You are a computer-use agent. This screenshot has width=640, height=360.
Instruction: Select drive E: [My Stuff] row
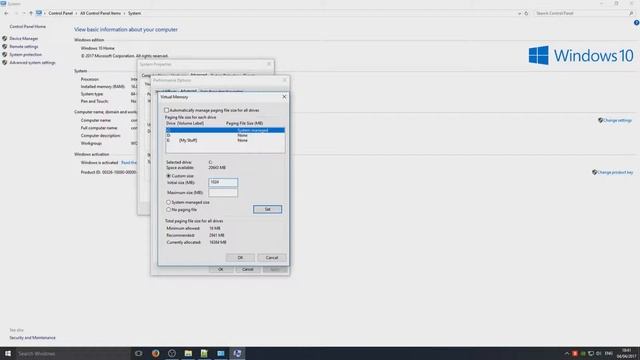click(225, 140)
